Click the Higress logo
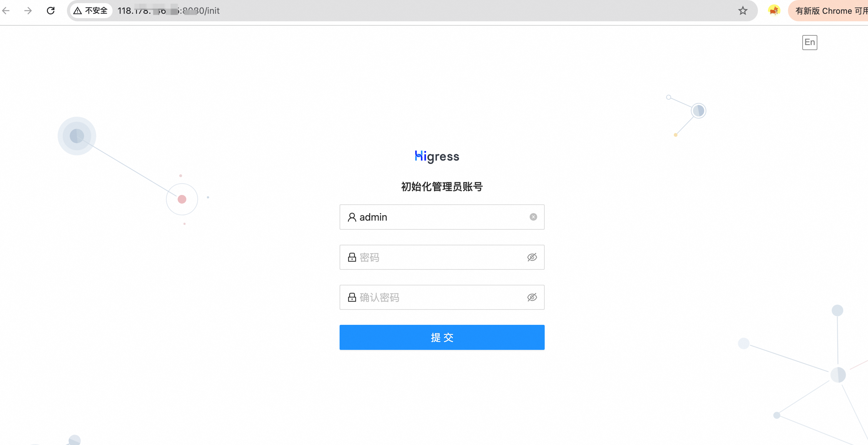The height and width of the screenshot is (445, 868). click(x=437, y=156)
